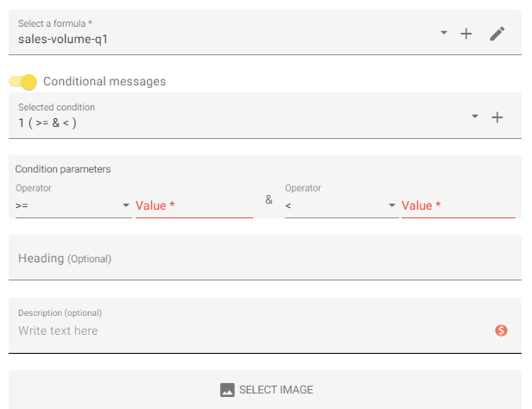The image size is (532, 409).
Task: Click into the Heading (Optional) field
Action: 265,257
